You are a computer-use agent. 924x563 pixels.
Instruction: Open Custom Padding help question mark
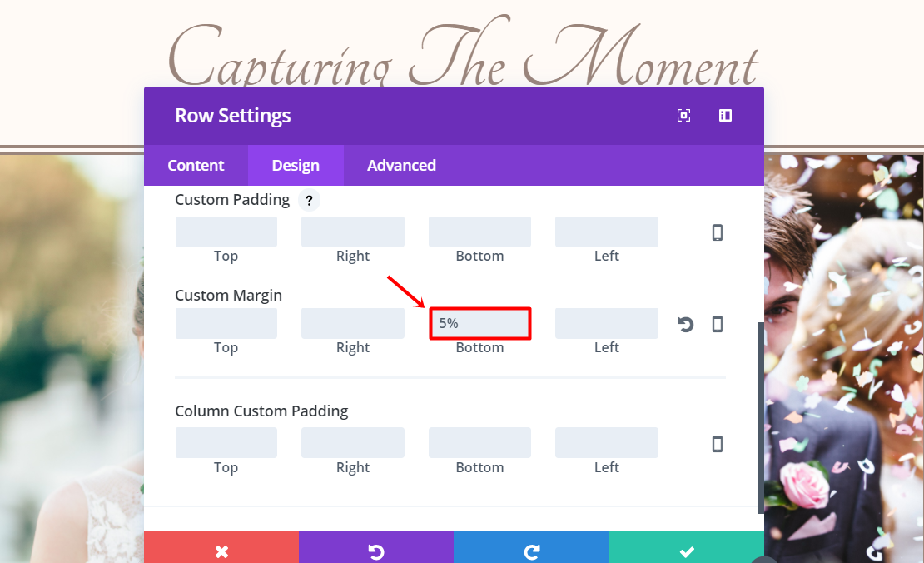[x=309, y=200]
